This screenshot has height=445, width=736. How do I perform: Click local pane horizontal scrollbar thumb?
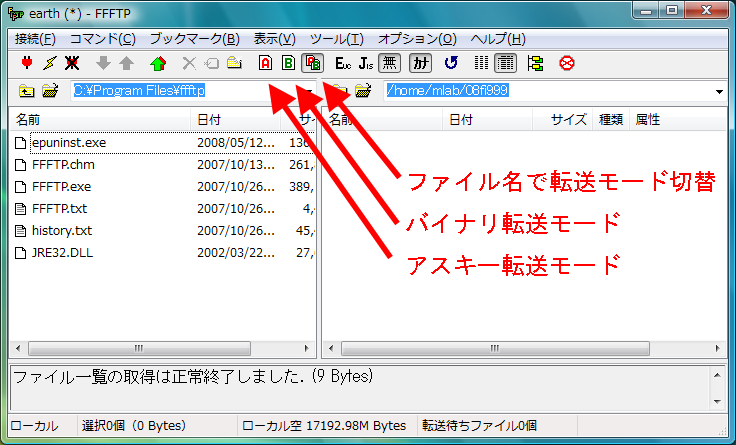[139, 348]
